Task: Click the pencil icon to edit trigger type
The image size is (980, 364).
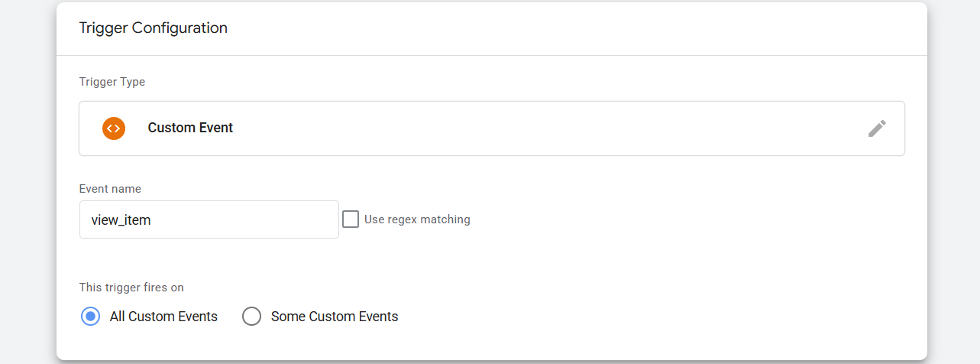Action: [877, 128]
